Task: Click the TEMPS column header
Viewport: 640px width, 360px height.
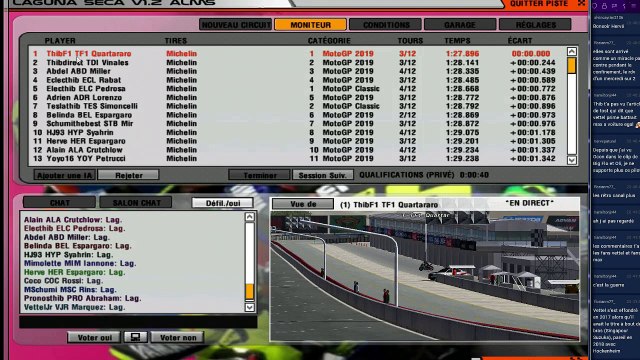Action: pyautogui.click(x=457, y=41)
